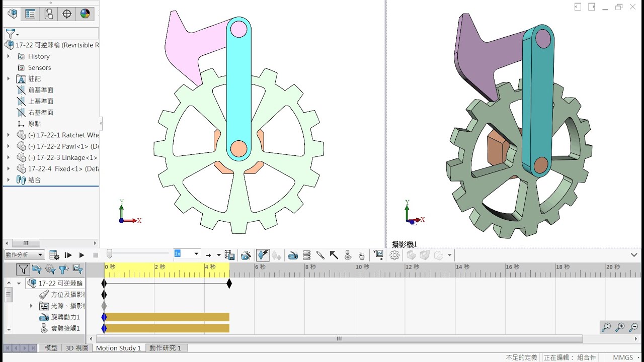This screenshot has height=362, width=644.
Task: Expand the 光源、攝影機 timeline node
Action: pyautogui.click(x=31, y=306)
